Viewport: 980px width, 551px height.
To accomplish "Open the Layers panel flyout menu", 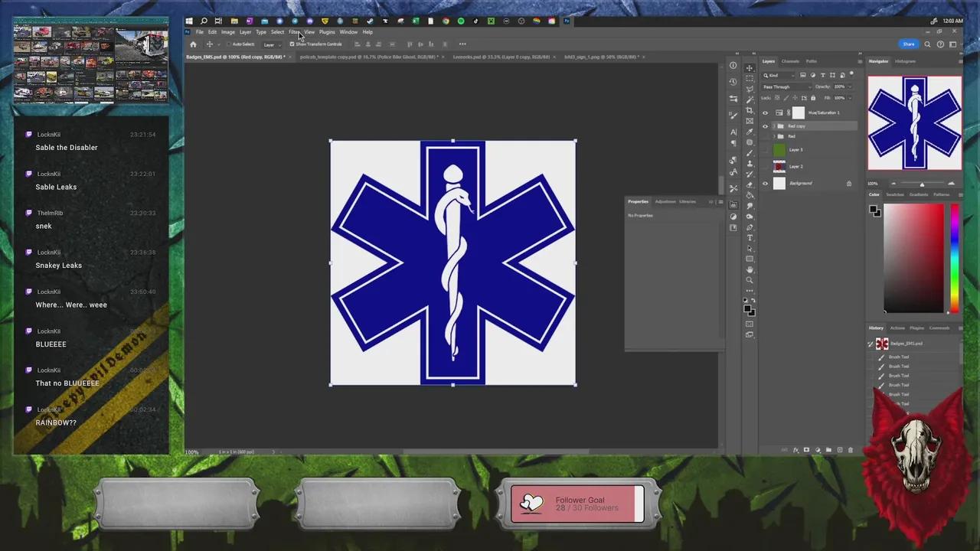I will tap(861, 61).
